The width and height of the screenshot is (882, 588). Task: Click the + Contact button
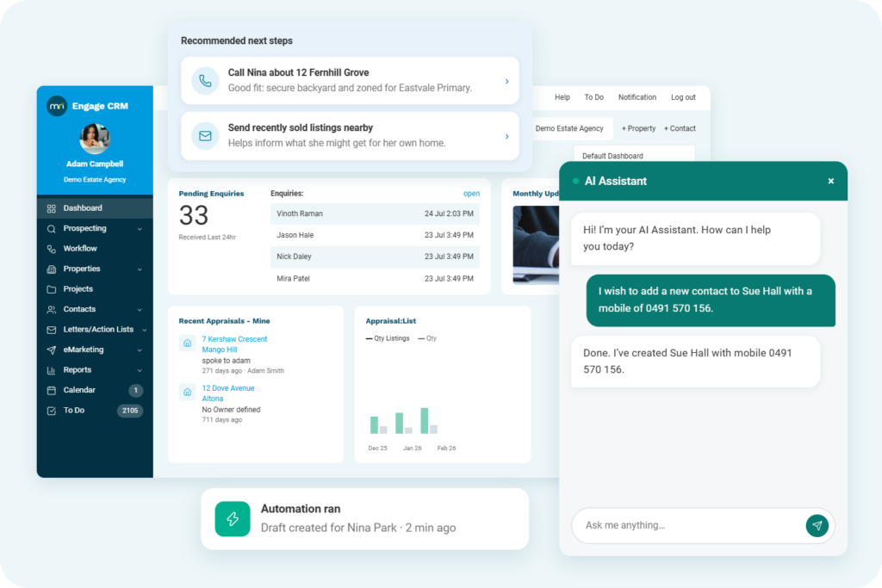pos(680,129)
